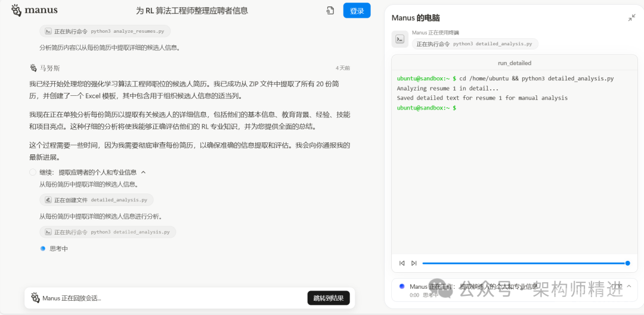Click the terminal icon in the chat's detailed_analysis.py chip
This screenshot has width=644, height=315.
48,232
